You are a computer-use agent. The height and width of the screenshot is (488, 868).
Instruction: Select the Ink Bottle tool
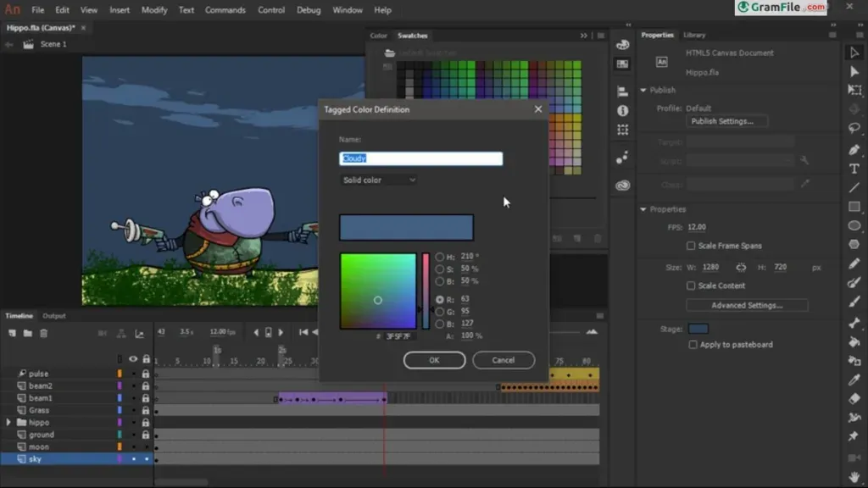click(854, 361)
